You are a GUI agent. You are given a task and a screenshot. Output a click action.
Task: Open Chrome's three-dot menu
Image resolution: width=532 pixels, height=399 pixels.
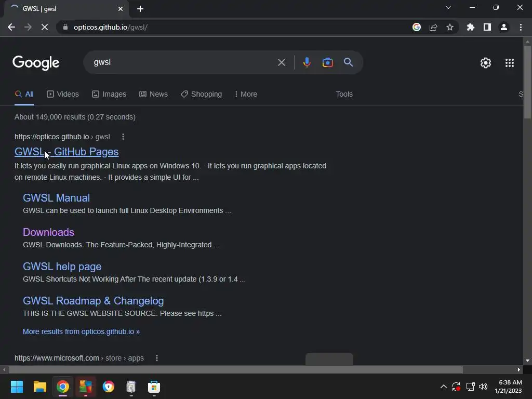pyautogui.click(x=521, y=27)
